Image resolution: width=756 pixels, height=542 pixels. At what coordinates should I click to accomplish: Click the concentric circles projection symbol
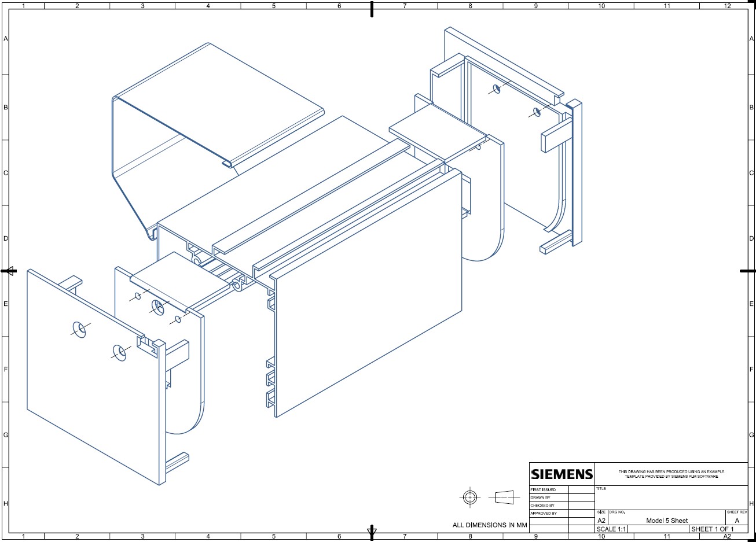(471, 497)
